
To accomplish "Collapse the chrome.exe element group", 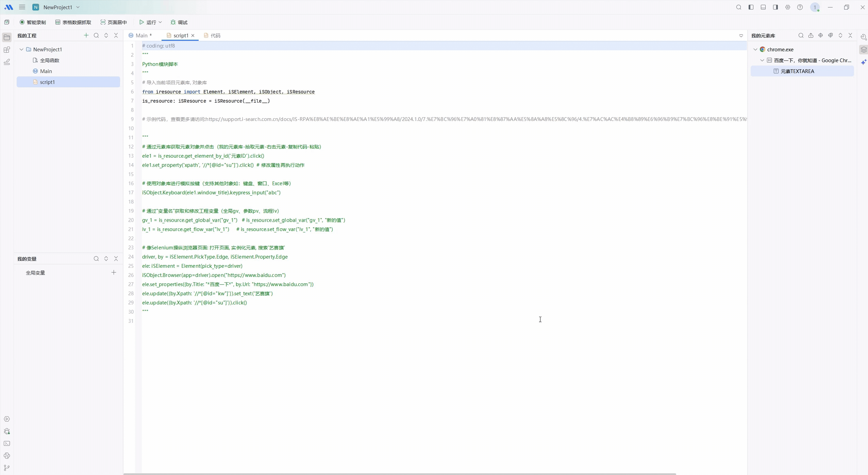I will (x=755, y=50).
